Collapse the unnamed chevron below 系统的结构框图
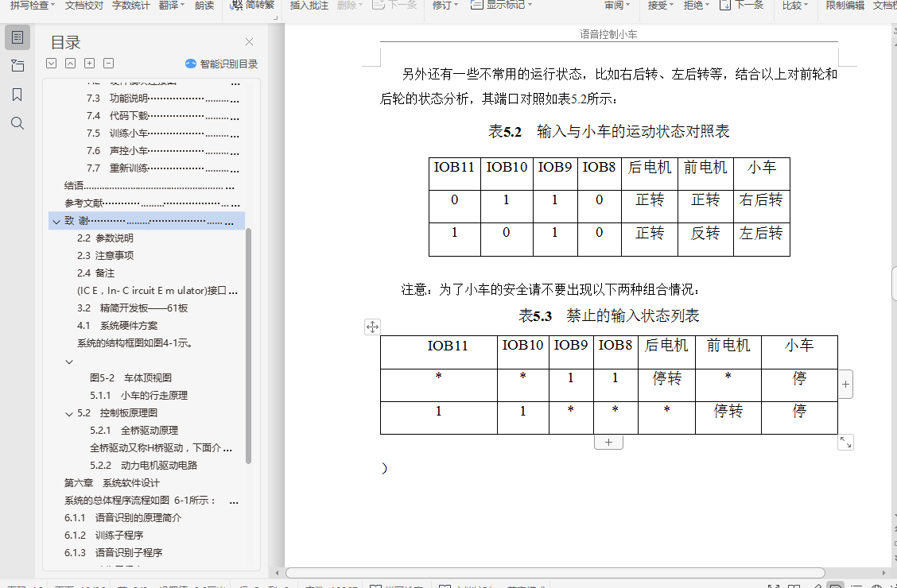 pos(69,362)
